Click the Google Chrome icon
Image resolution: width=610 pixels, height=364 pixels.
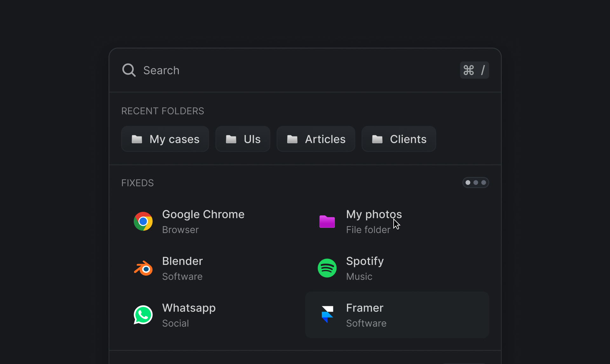pyautogui.click(x=143, y=221)
